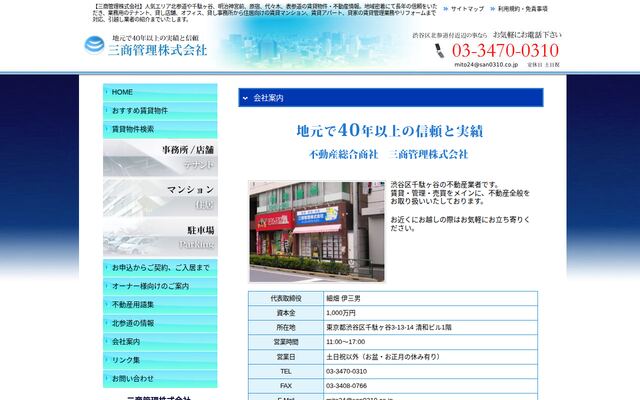Open 会社案内 in the sidebar menu
Image resolution: width=640 pixels, height=400 pixels.
[160, 342]
